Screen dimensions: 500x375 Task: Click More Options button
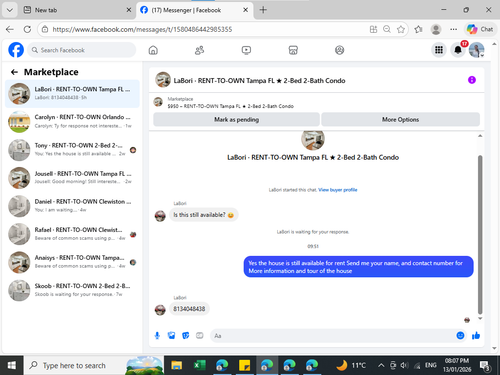pos(400,119)
